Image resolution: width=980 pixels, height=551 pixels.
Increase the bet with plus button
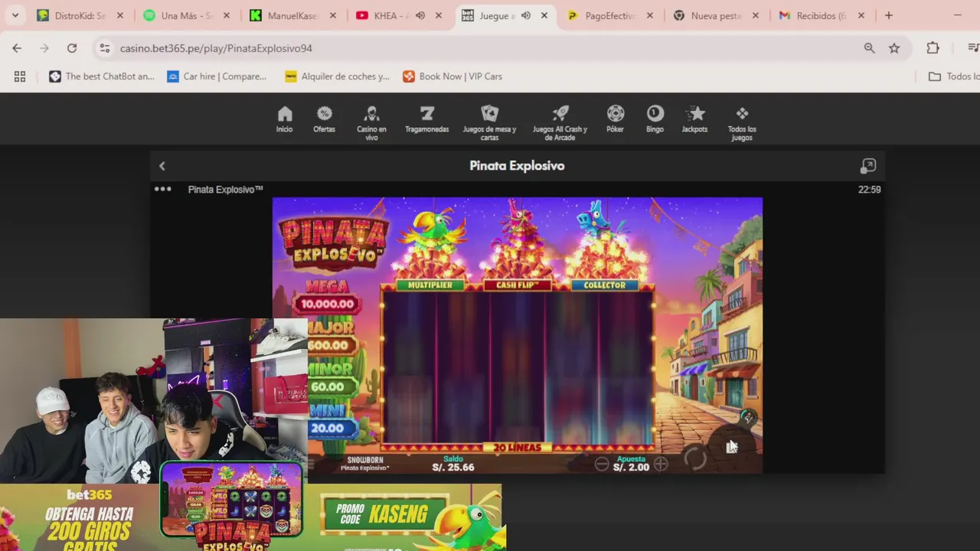[x=661, y=464]
